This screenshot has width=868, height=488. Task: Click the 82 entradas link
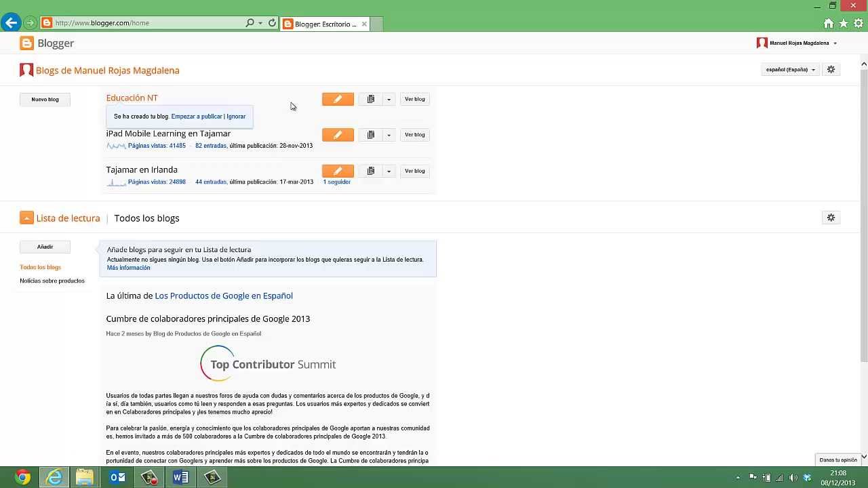coord(211,146)
